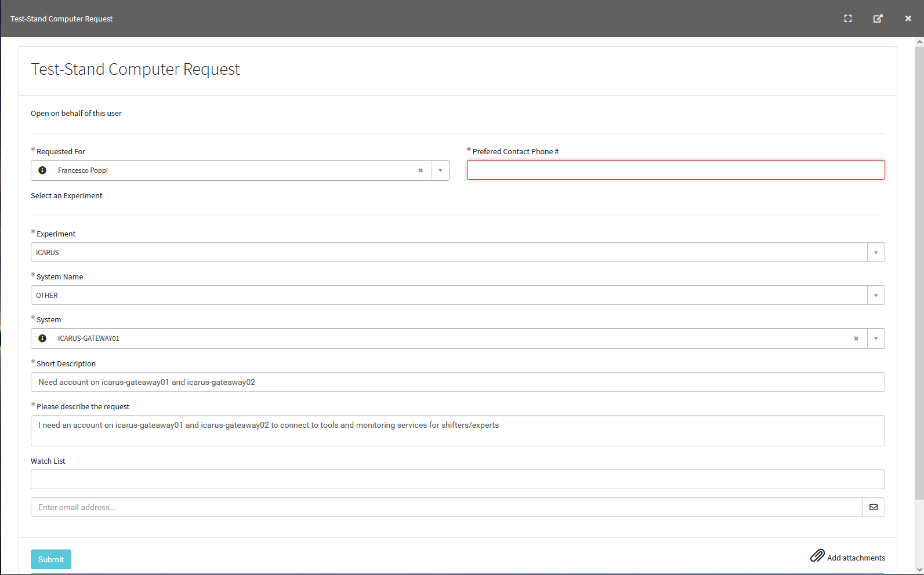Click the vertical scrollbar thumb
This screenshot has height=575, width=924.
[919, 272]
